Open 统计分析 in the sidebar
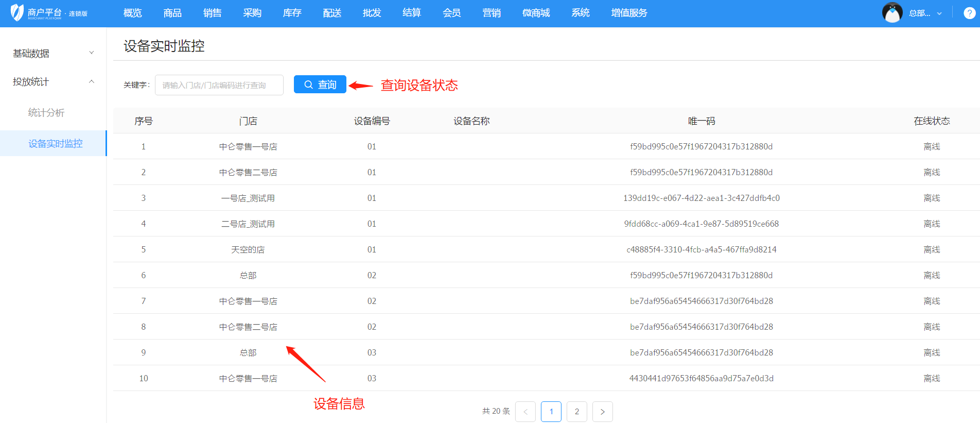Screen dimensions: 980x423 pos(46,112)
